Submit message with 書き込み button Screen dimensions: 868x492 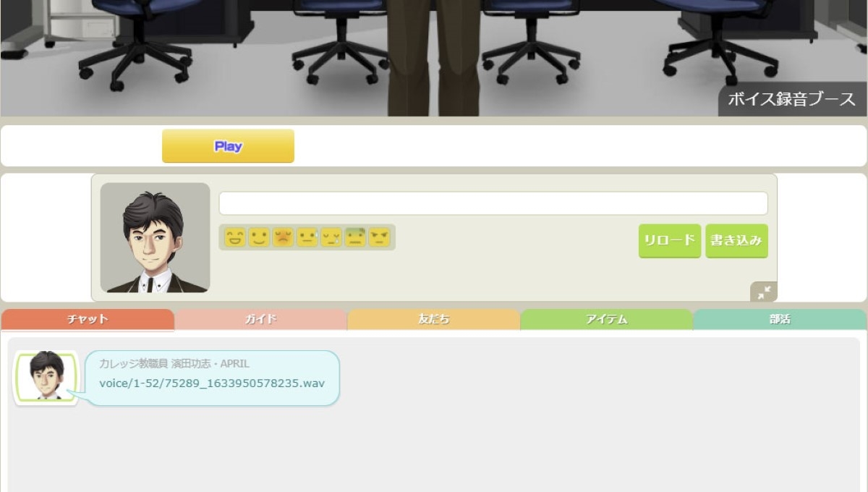click(736, 241)
